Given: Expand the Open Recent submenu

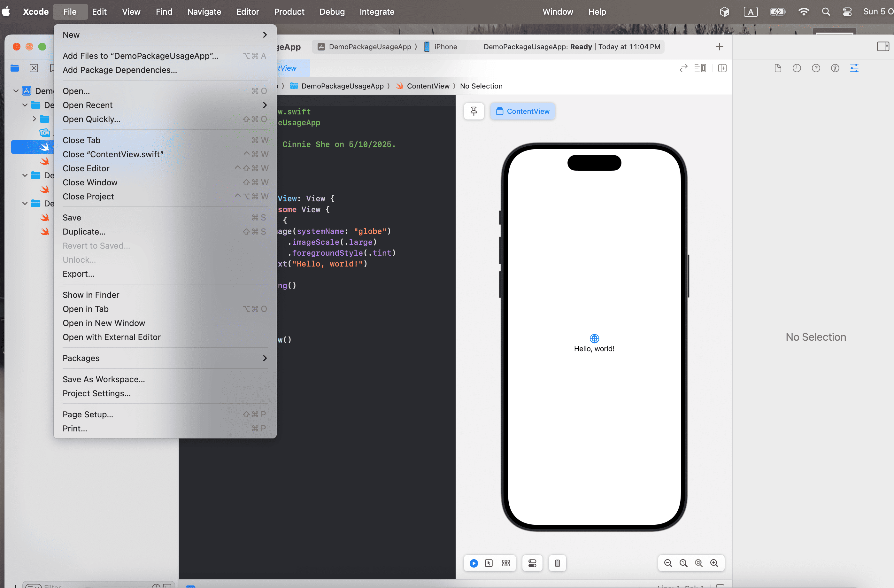Looking at the screenshot, I should 88,105.
